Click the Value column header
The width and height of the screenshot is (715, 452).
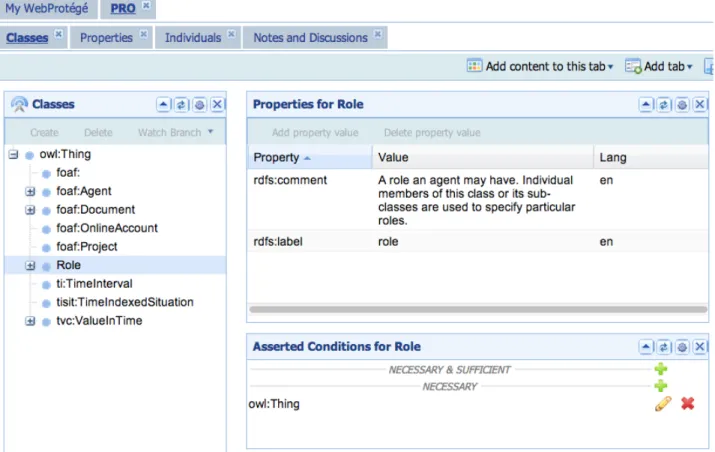(483, 157)
